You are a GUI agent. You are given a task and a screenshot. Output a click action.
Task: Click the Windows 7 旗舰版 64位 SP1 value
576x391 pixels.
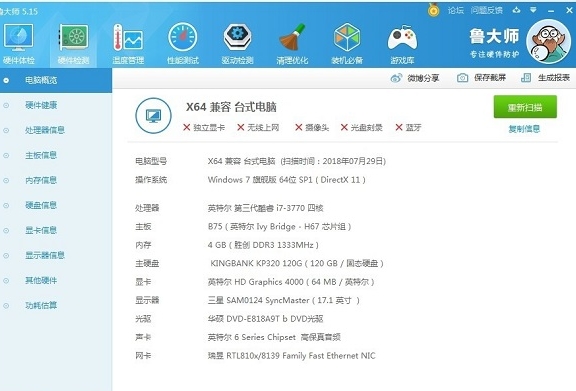[x=287, y=180]
